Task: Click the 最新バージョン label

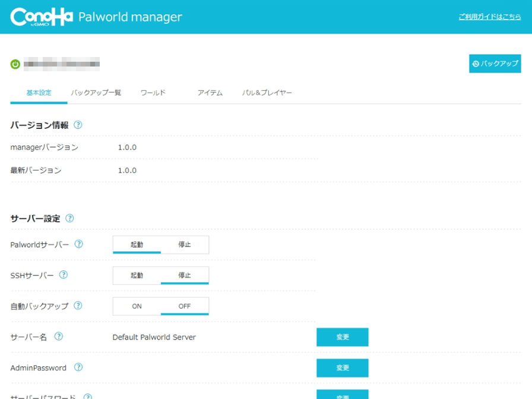Action: click(x=36, y=170)
